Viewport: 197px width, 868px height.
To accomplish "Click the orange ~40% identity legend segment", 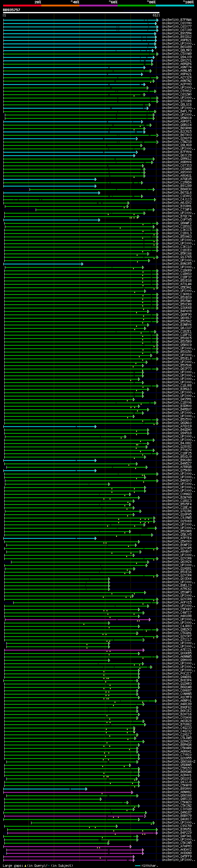I will [60, 6].
